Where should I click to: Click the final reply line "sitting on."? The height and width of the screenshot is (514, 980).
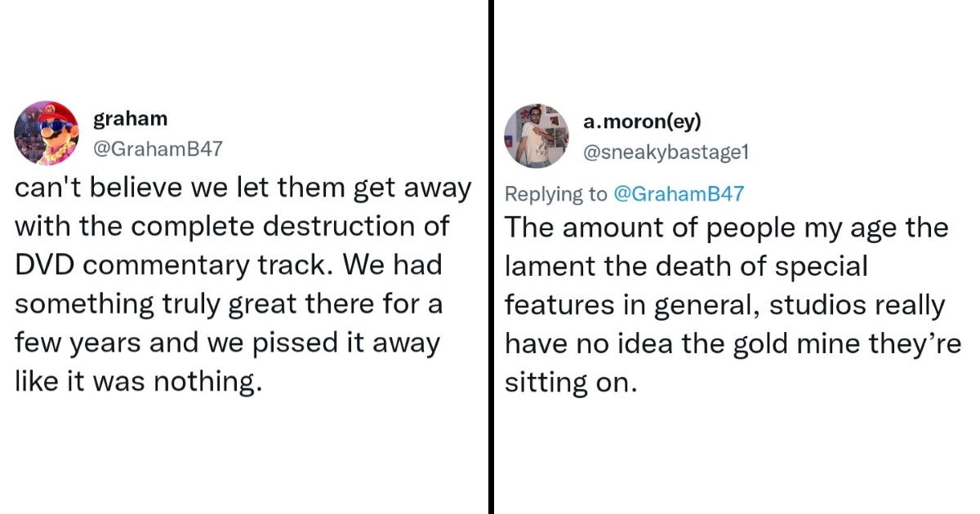point(569,383)
